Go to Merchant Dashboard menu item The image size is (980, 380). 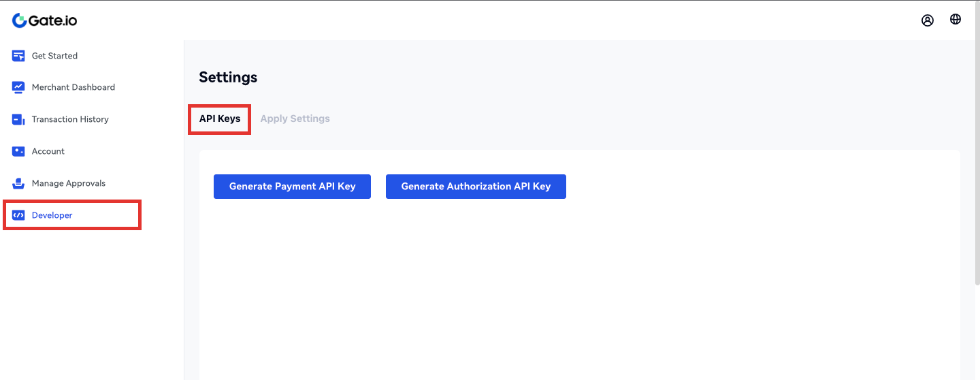click(x=73, y=87)
